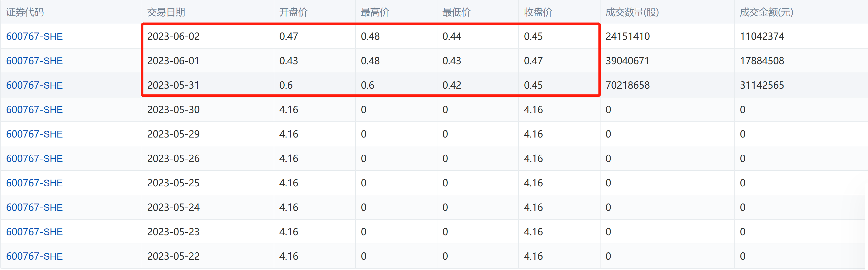Viewport: 868px width, 270px height.
Task: Click the 最低价 column header
Action: tap(457, 12)
